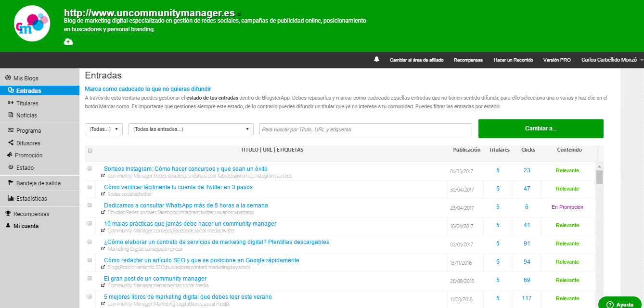This screenshot has width=644, height=308.
Task: Click the Programa waves icon
Action: click(11, 130)
